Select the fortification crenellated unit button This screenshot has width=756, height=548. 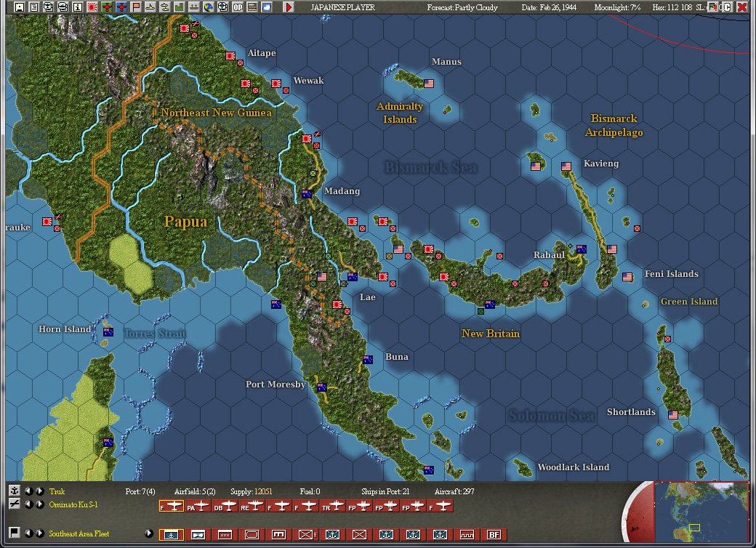point(467,534)
